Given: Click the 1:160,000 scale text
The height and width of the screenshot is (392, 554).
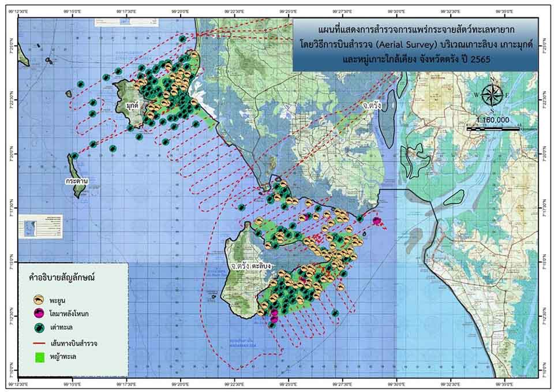Looking at the screenshot, I should pyautogui.click(x=493, y=120).
